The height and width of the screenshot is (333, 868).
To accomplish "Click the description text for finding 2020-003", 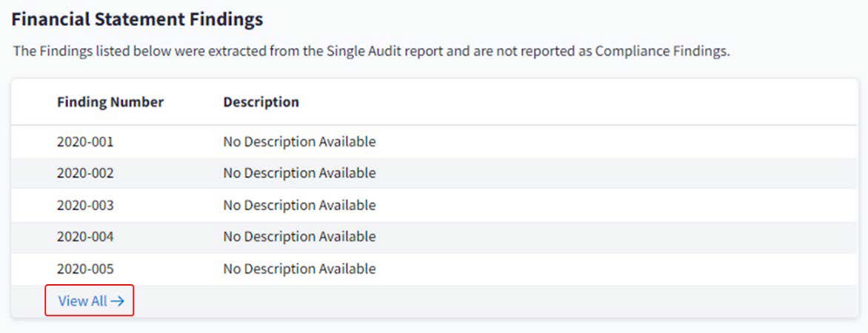I will [x=299, y=205].
